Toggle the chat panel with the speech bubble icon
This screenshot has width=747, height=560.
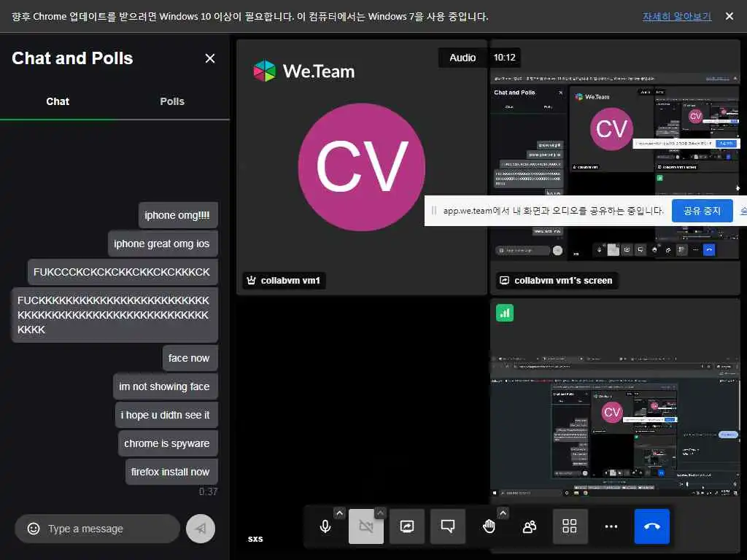point(448,526)
